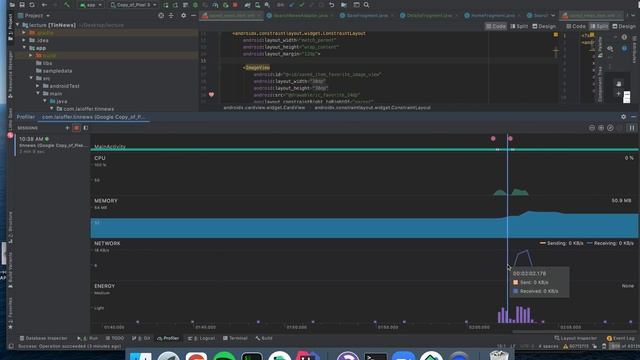Pause live profiler timeline

click(632, 128)
